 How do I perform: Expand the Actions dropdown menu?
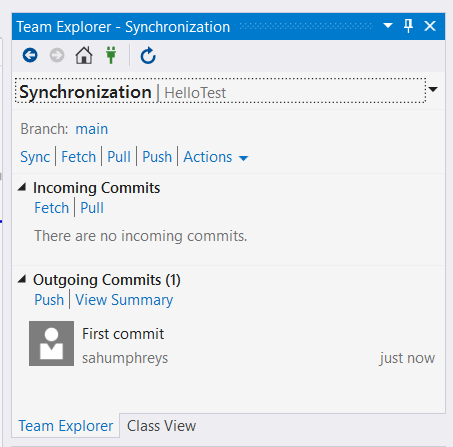[x=216, y=157]
